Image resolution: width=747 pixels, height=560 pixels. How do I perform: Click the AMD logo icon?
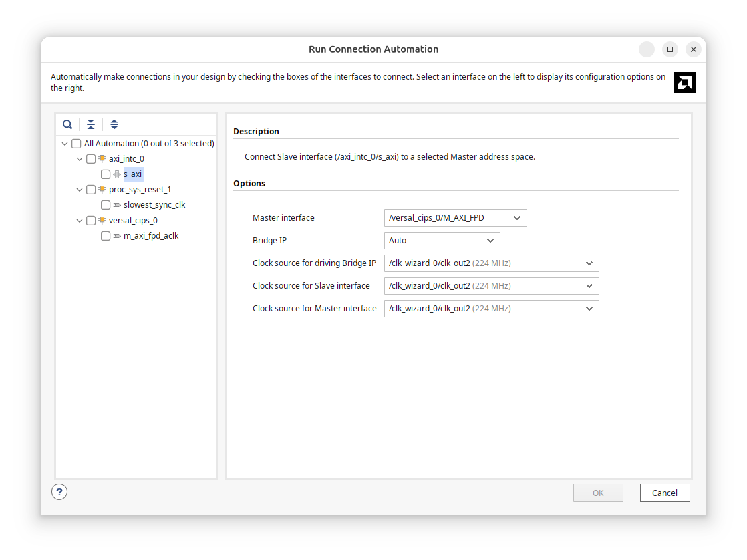[x=684, y=82]
